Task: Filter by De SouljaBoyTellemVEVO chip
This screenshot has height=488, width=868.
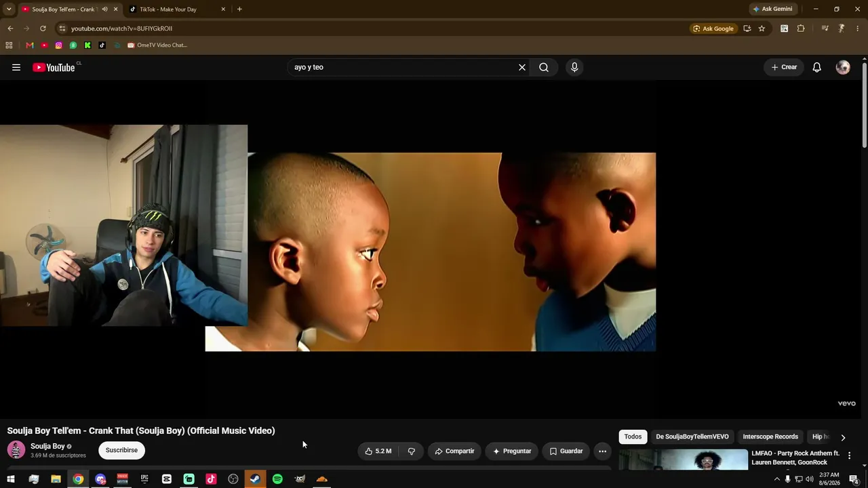Action: click(692, 437)
